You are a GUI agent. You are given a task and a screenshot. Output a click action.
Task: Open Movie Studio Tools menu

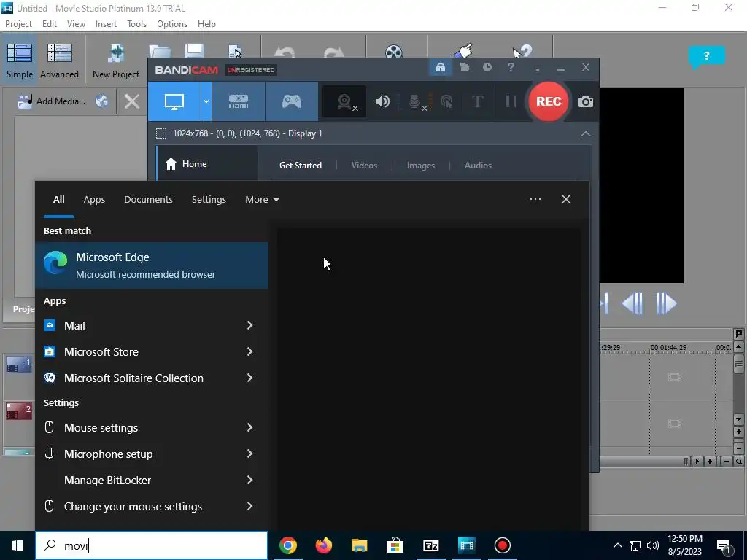pyautogui.click(x=136, y=24)
